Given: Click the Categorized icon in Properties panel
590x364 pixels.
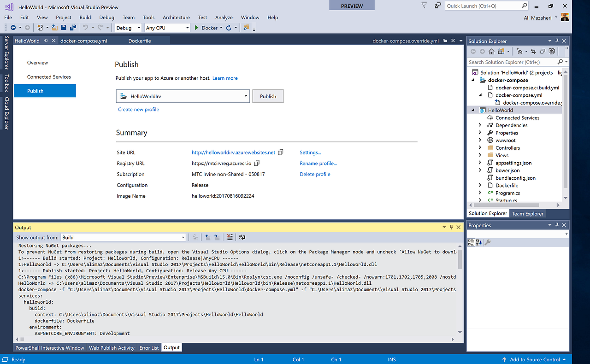Looking at the screenshot, I should coord(471,242).
